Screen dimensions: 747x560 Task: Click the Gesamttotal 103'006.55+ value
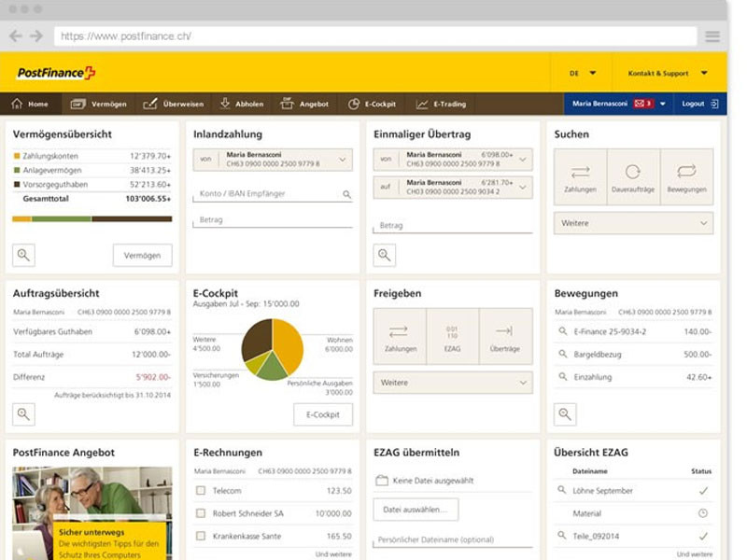click(x=148, y=199)
